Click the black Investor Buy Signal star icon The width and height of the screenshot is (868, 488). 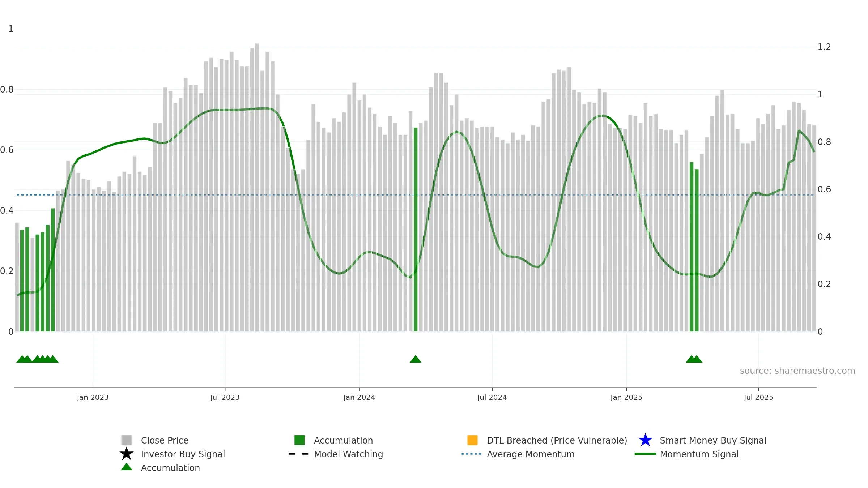click(x=127, y=454)
